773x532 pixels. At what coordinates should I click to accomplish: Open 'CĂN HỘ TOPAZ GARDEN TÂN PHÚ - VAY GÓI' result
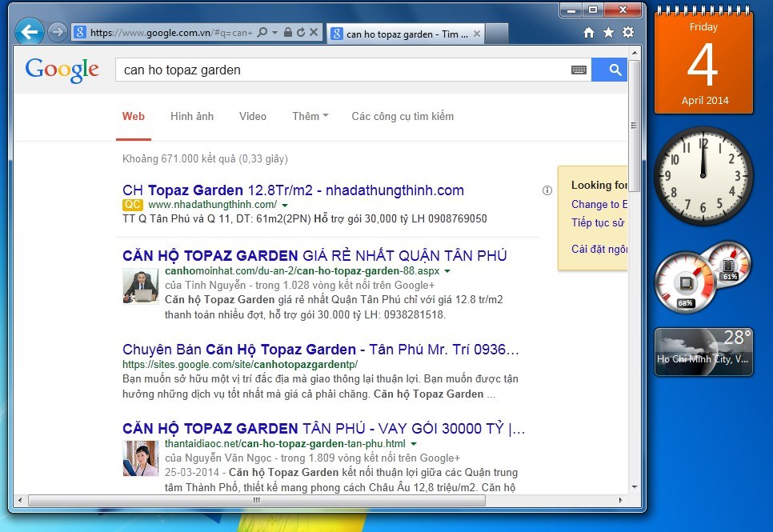[x=324, y=429]
